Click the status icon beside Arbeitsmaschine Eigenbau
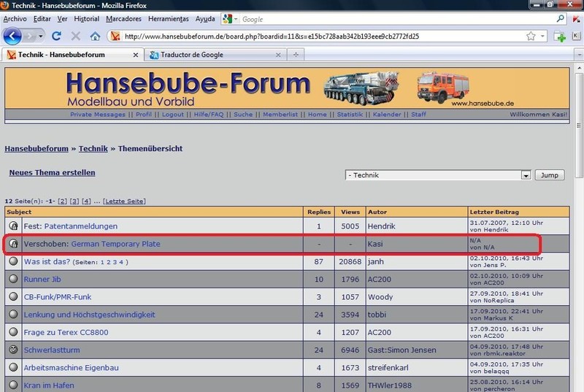The image size is (584, 392). point(13,367)
